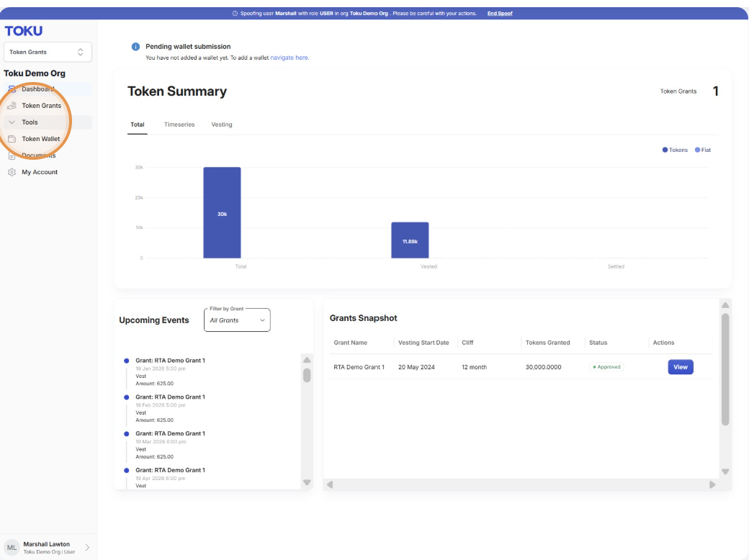Click the View button for RTA Demo Grant 1
This screenshot has width=749, height=560.
tap(680, 367)
